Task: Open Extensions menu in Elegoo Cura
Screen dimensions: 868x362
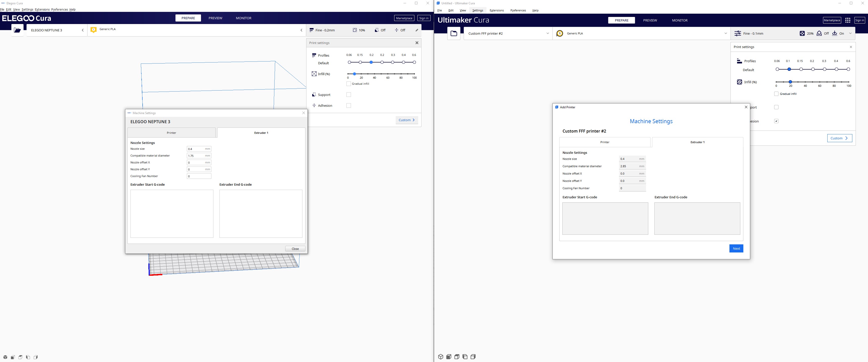Action: pyautogui.click(x=42, y=9)
